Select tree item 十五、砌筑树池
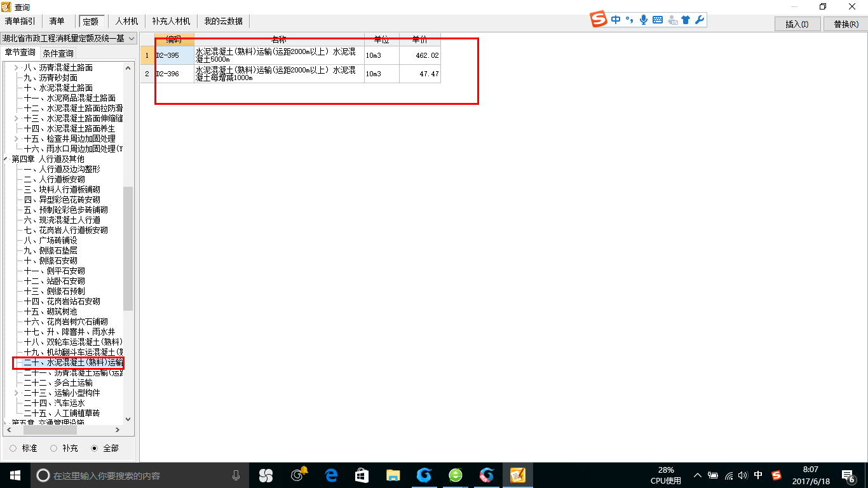Viewport: 868px width, 488px height. coord(50,311)
